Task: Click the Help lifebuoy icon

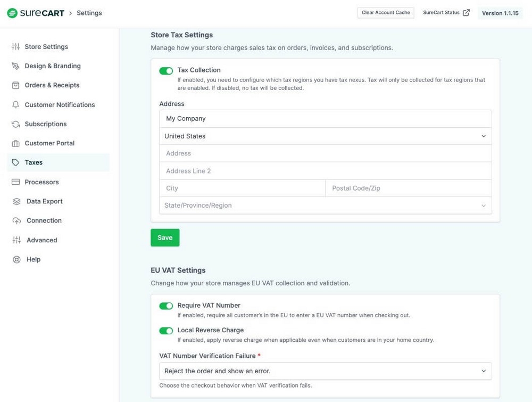Action: (x=16, y=259)
